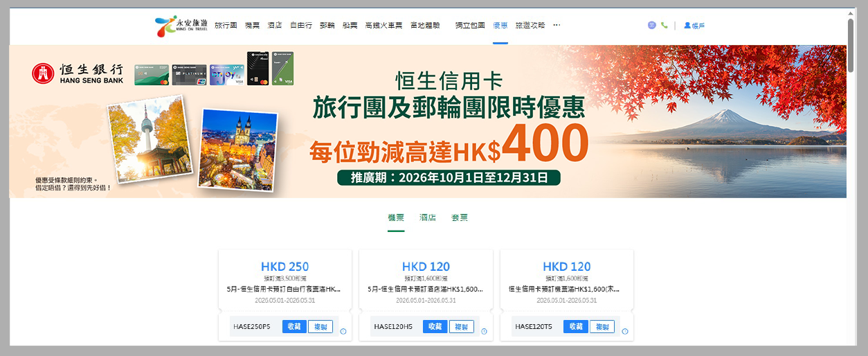Click the 5月 自由行套票 coupon title
This screenshot has width=868, height=356.
point(284,289)
